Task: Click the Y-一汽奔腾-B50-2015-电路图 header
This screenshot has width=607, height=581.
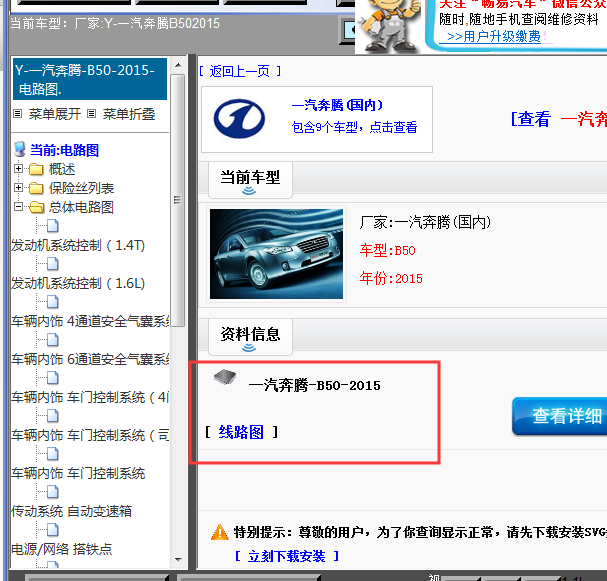Action: click(x=90, y=79)
